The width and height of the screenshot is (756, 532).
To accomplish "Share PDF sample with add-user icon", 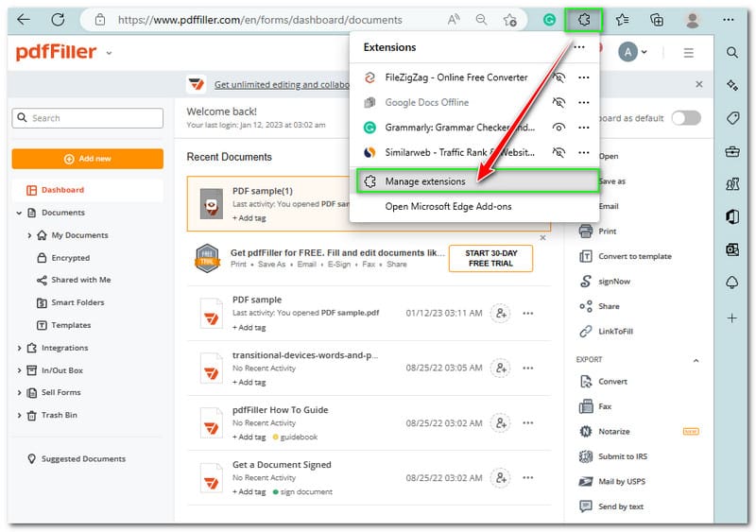I will (501, 313).
